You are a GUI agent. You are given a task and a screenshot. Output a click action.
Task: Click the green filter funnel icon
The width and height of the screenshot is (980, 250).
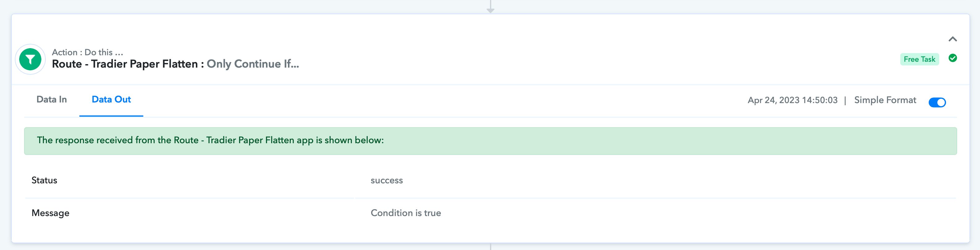click(30, 59)
